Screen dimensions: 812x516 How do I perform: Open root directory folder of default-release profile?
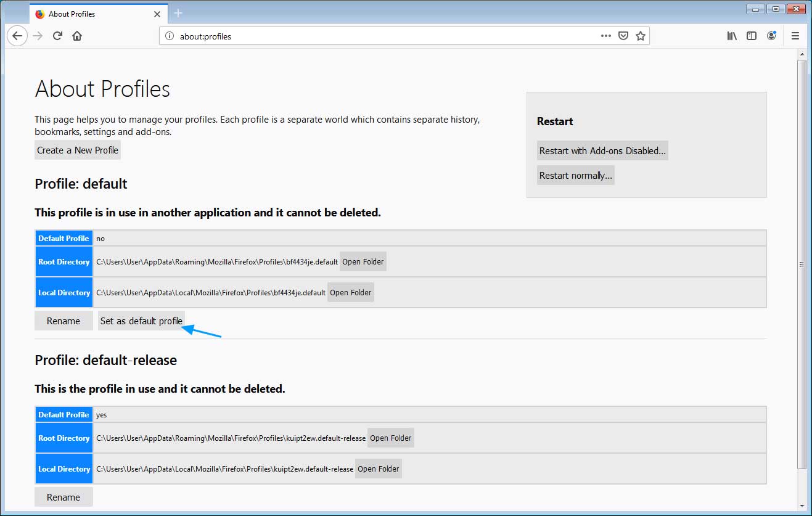390,438
